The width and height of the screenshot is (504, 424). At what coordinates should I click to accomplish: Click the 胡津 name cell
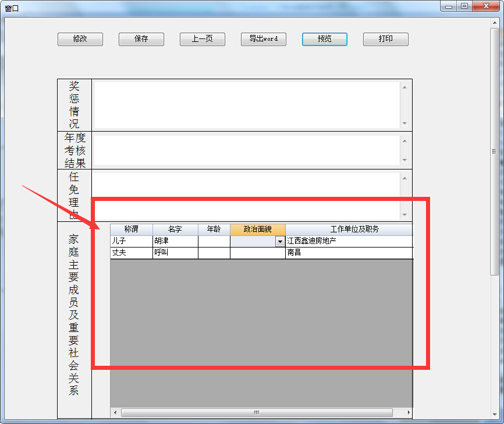pos(176,241)
